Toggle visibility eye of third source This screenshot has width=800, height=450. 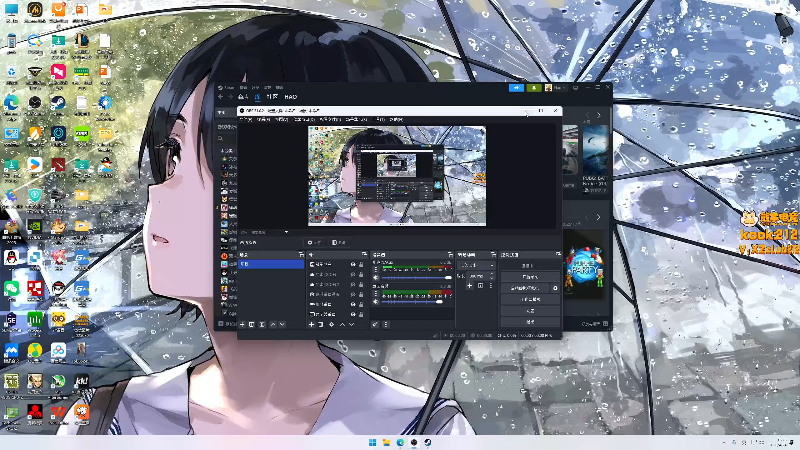(353, 284)
